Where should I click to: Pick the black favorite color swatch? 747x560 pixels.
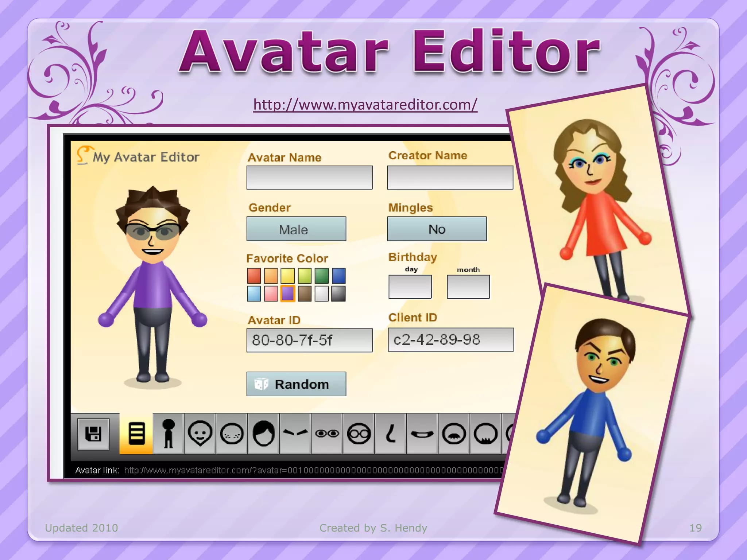pyautogui.click(x=338, y=293)
